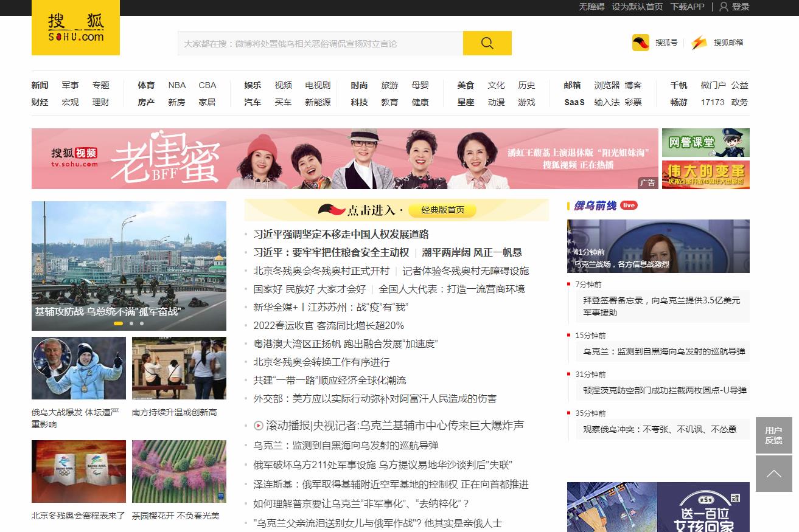
Task: Open the 送一百位女孩回家 ad image
Action: [658, 507]
